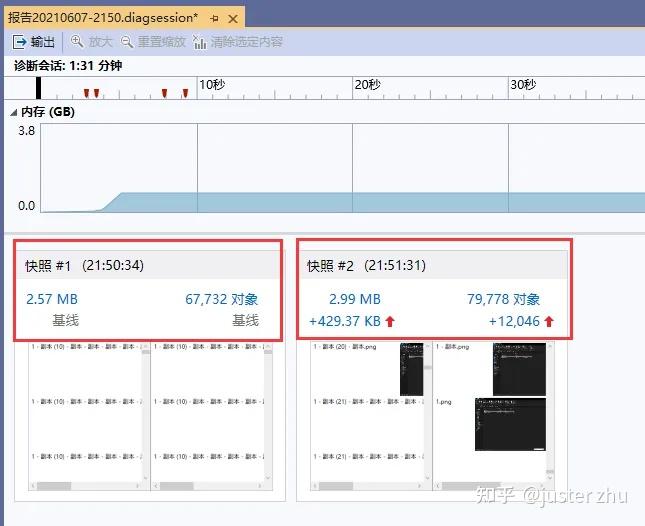Pin the diagsession tab with the pin icon

point(214,19)
